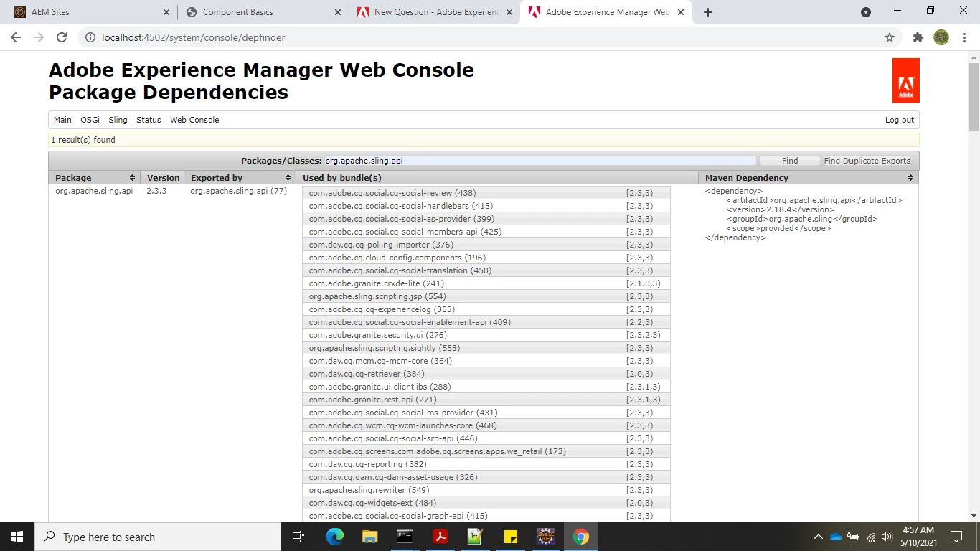
Task: Open the Chrome tab search dropdown arrow
Action: pyautogui.click(x=866, y=12)
